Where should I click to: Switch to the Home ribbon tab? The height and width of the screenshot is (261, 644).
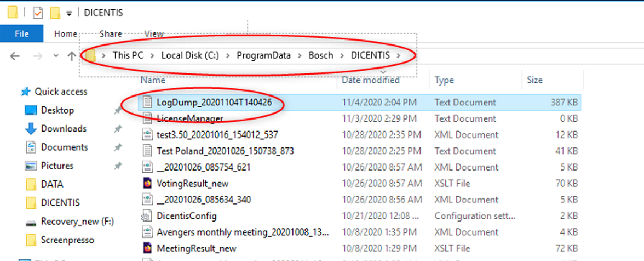pos(65,33)
